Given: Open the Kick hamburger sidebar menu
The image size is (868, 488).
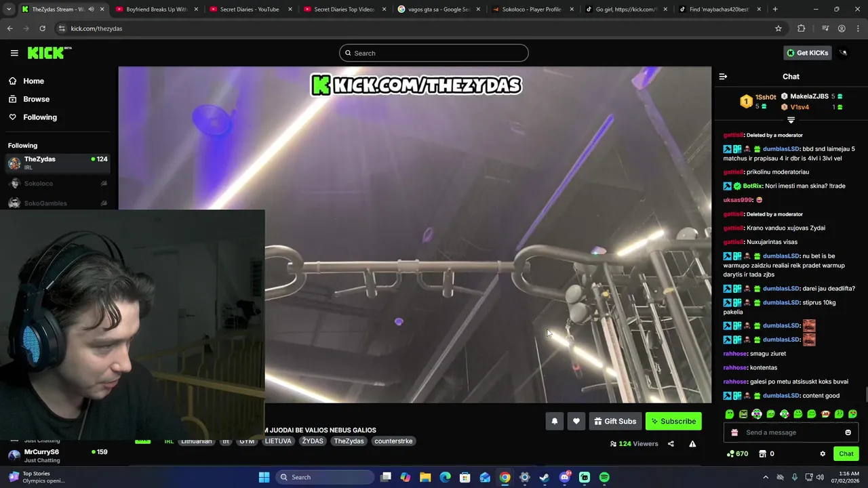Looking at the screenshot, I should click(14, 53).
